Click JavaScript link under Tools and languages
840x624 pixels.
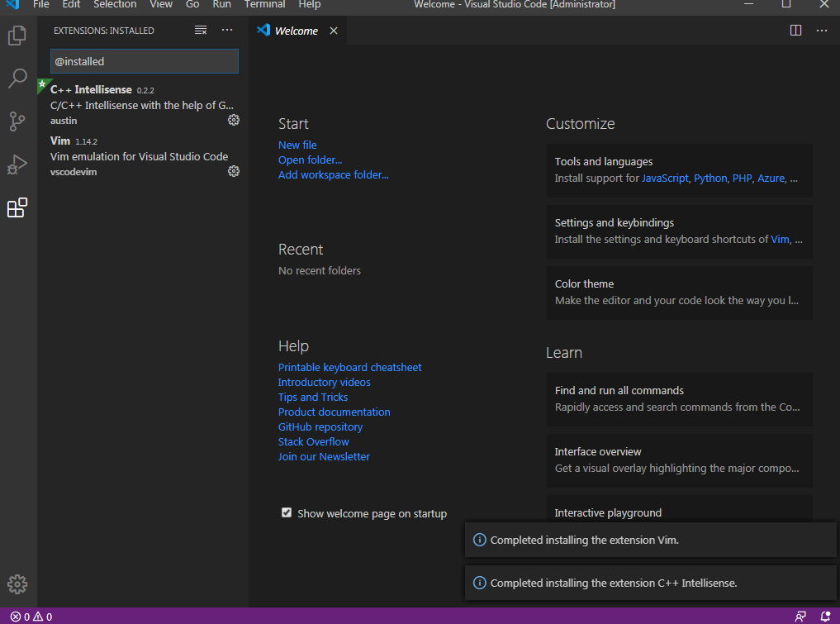click(665, 178)
